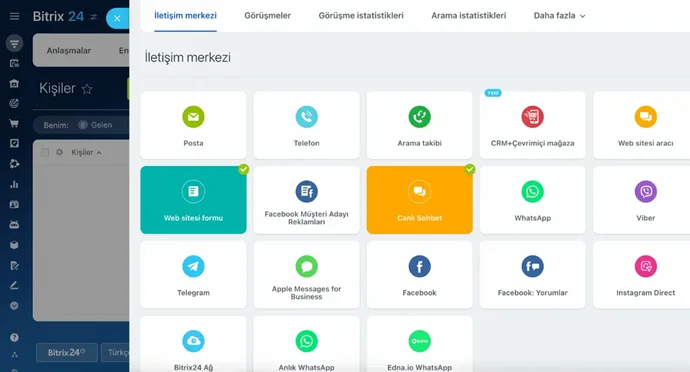690x372 pixels.
Task: Open the hamburger menu next to Bitrix 24
Action: point(15,16)
